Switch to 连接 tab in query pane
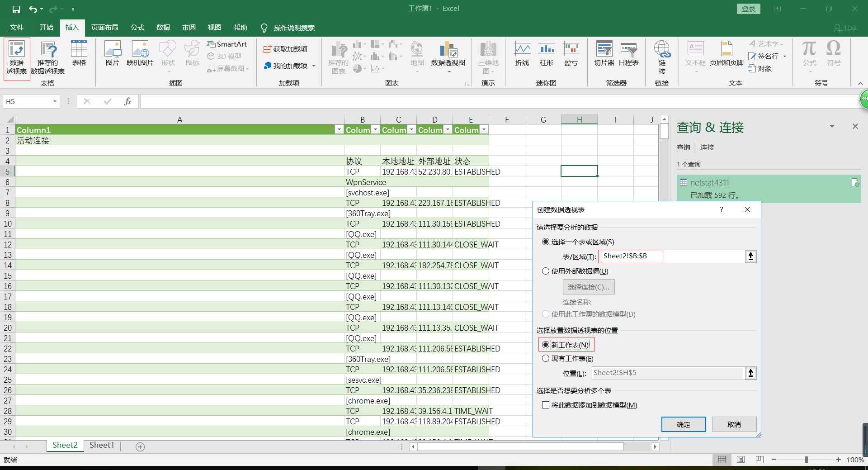868x470 pixels. (x=707, y=147)
